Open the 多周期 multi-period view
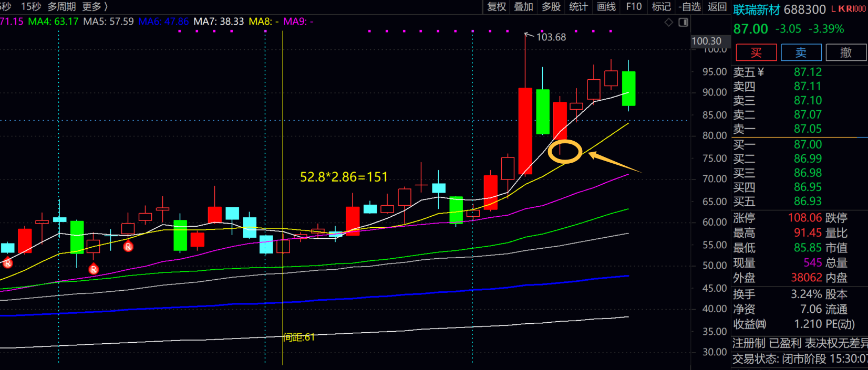Screen dimensions: 868x370 pos(61,7)
